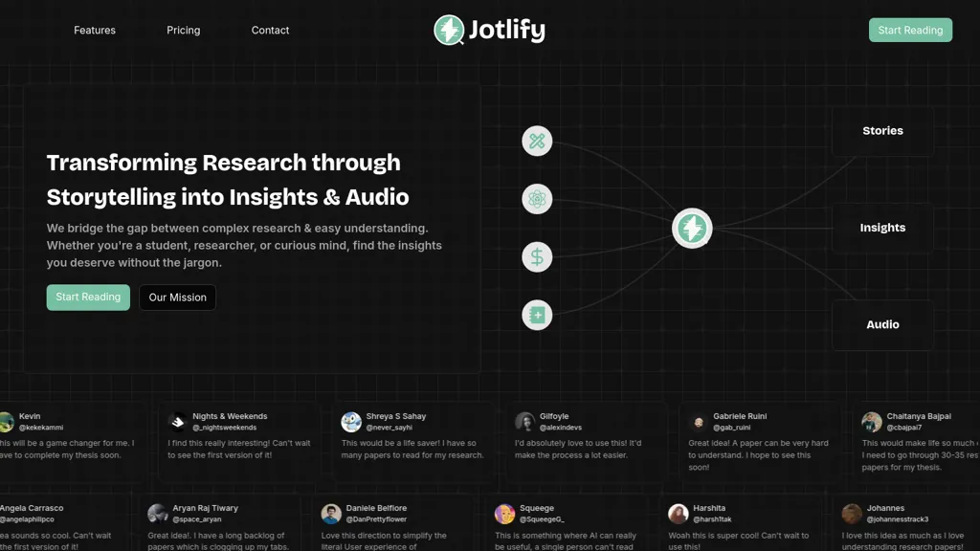This screenshot has height=551, width=980.
Task: Click the Jotlify logo in the header
Action: [x=489, y=30]
